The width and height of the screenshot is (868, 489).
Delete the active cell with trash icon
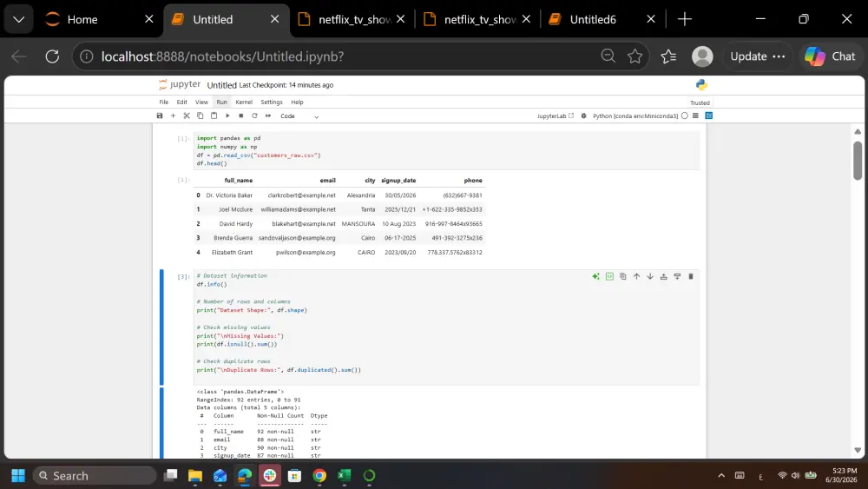[691, 276]
